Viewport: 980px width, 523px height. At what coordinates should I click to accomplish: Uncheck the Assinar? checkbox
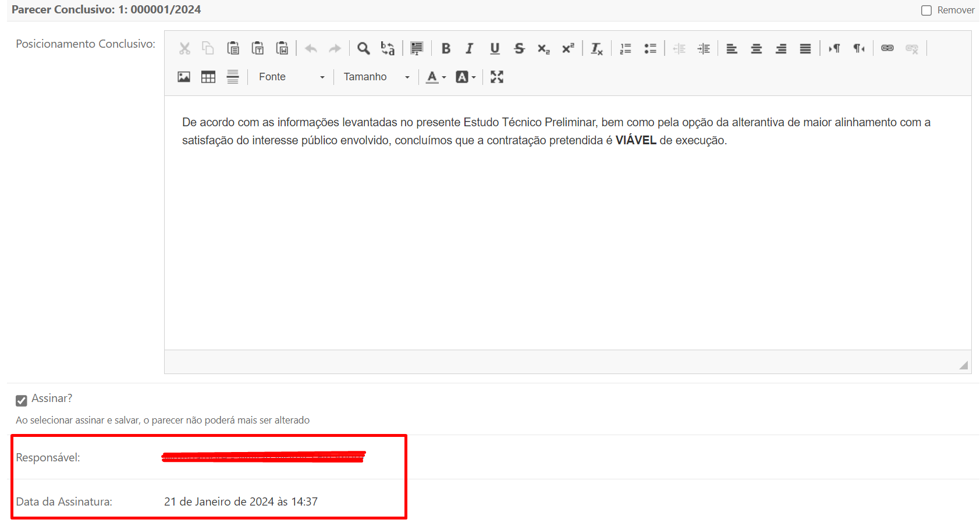tap(22, 400)
